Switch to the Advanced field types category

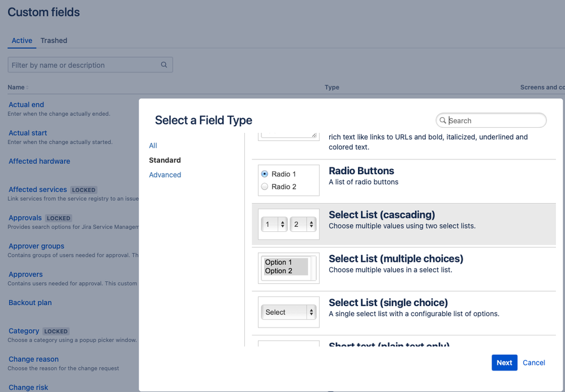click(165, 175)
